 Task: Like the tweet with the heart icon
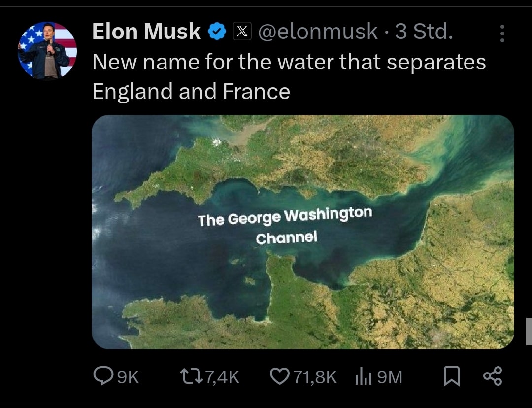click(281, 377)
